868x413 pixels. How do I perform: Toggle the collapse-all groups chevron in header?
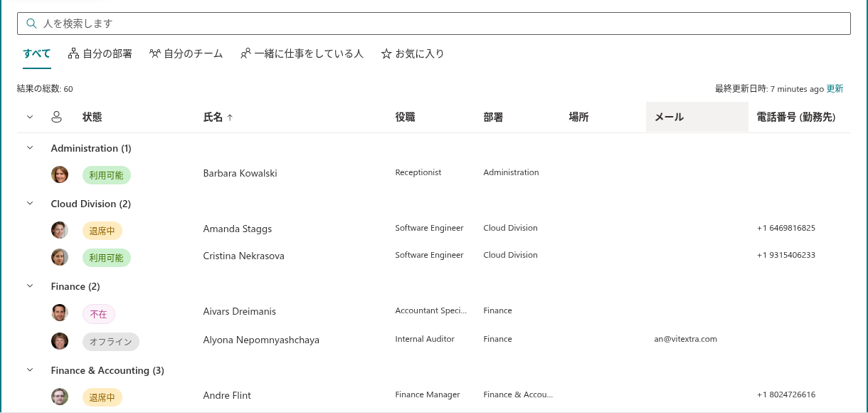(x=30, y=117)
